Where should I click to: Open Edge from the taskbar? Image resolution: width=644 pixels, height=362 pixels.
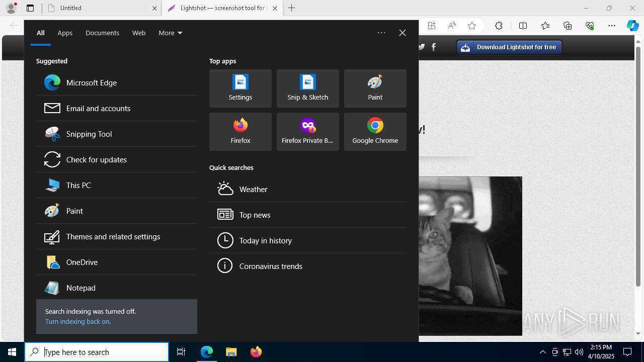coord(207,352)
